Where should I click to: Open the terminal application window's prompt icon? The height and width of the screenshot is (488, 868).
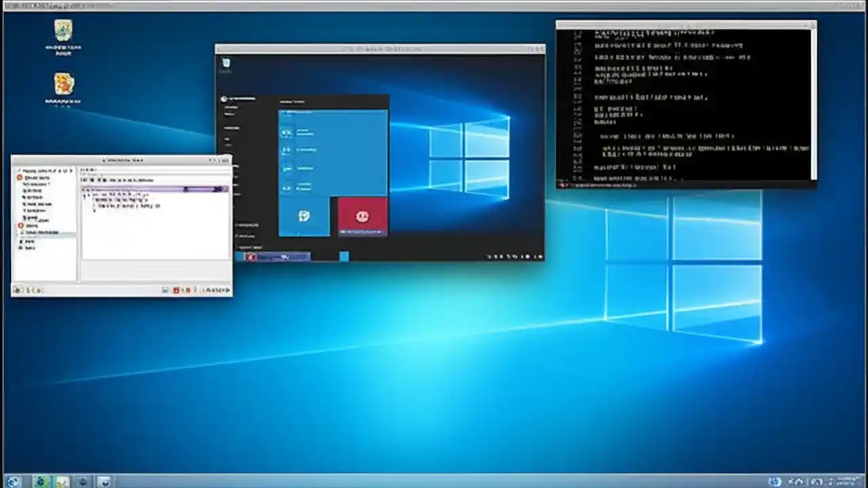click(563, 184)
